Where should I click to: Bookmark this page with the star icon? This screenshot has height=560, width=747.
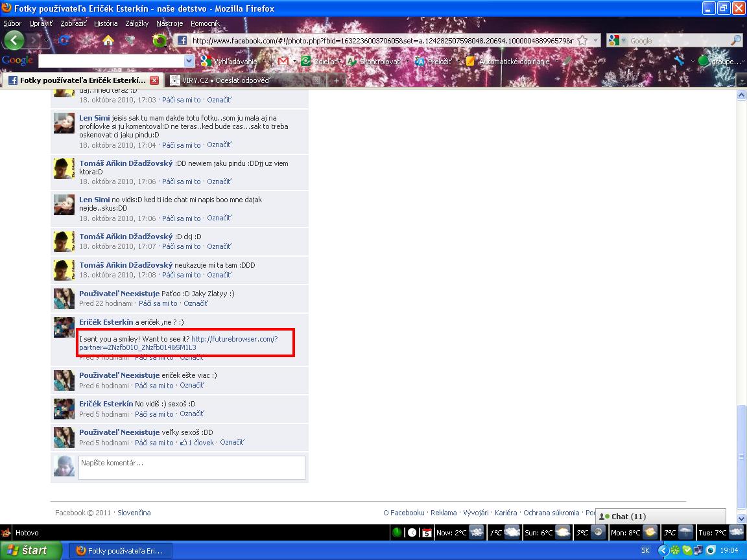pyautogui.click(x=582, y=40)
